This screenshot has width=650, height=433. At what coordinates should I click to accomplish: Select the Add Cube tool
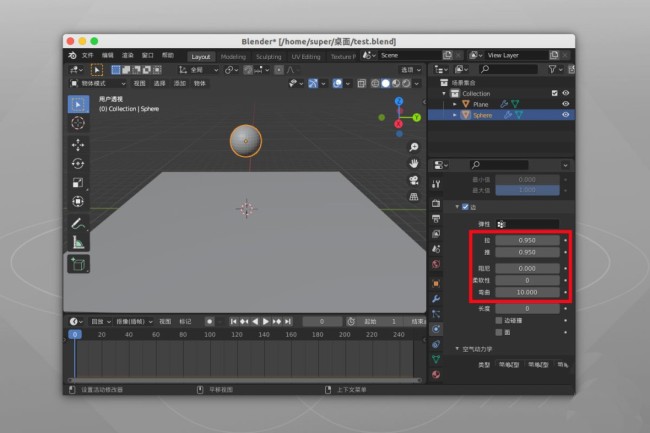[78, 264]
